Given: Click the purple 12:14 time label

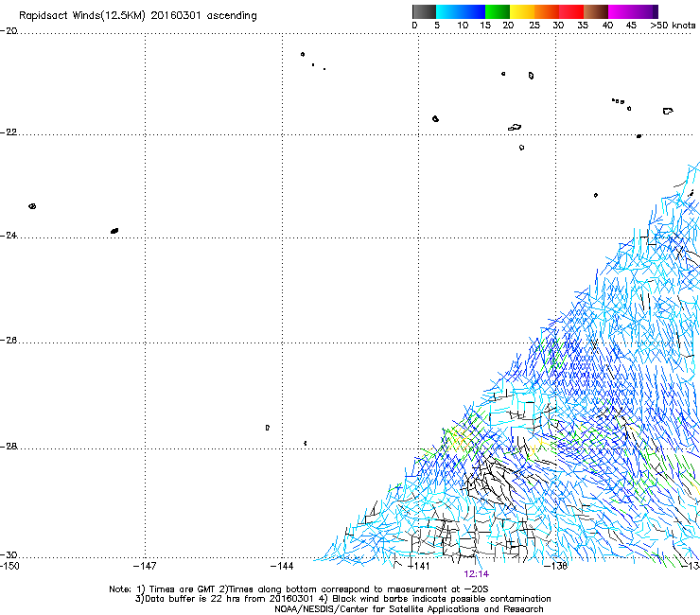Looking at the screenshot, I should point(477,574).
